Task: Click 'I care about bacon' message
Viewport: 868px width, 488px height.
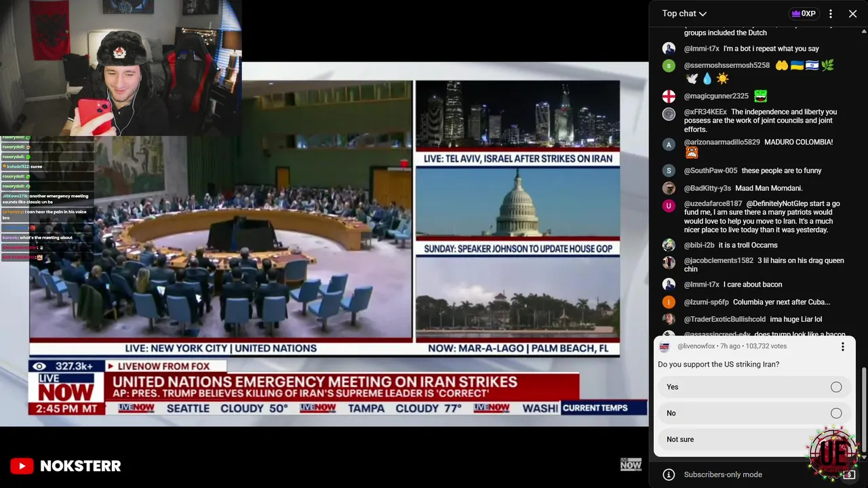Action: 753,285
